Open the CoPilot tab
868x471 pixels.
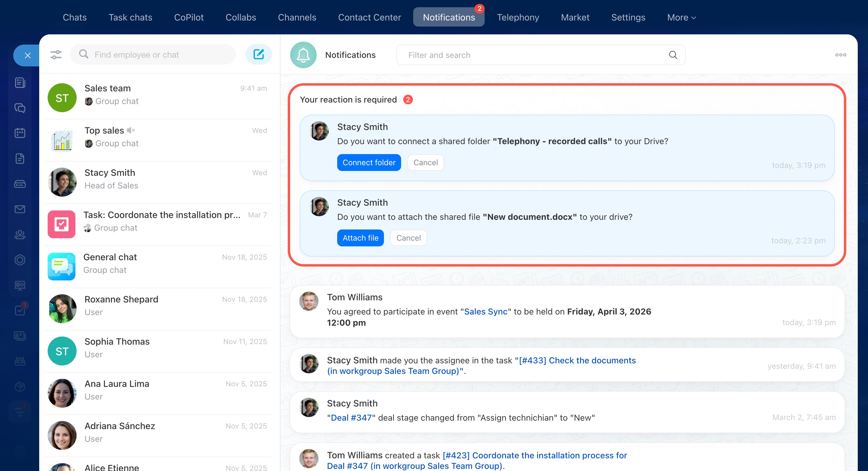[x=189, y=17]
